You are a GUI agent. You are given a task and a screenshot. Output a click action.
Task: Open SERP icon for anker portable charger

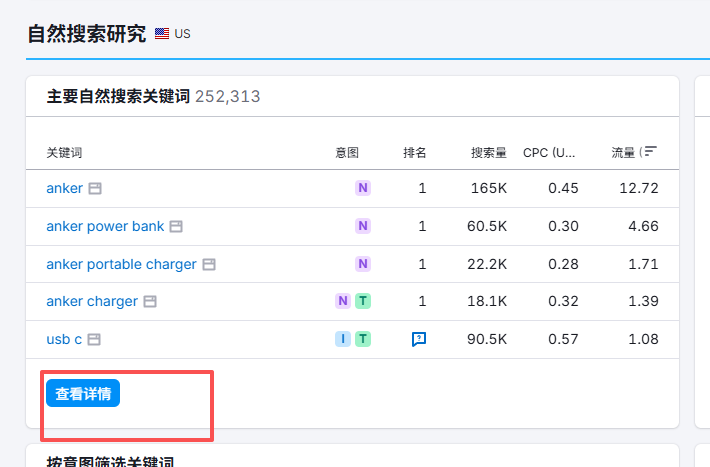209,265
